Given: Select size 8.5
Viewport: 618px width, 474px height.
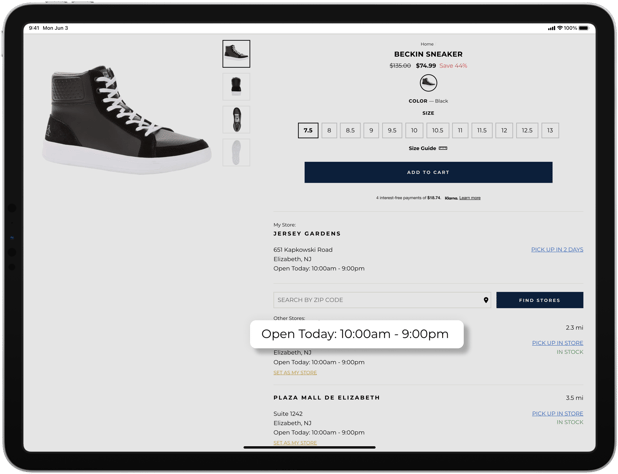Looking at the screenshot, I should (350, 130).
